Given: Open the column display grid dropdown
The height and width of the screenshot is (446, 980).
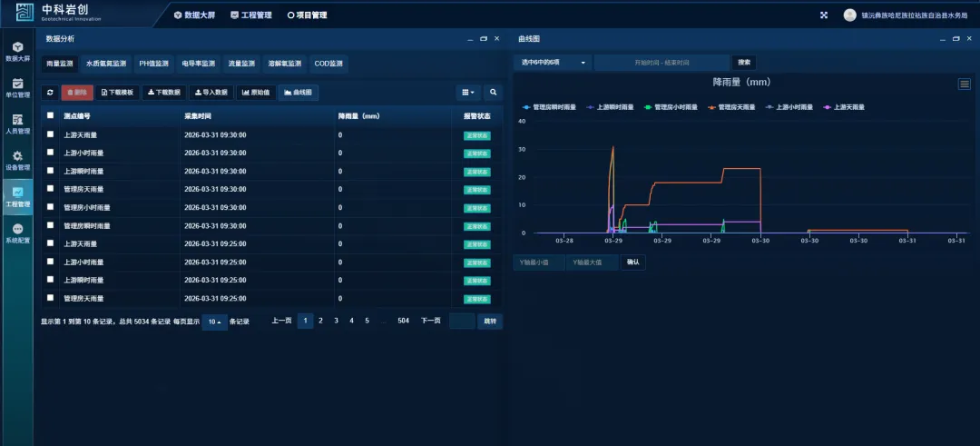Looking at the screenshot, I should pyautogui.click(x=468, y=93).
